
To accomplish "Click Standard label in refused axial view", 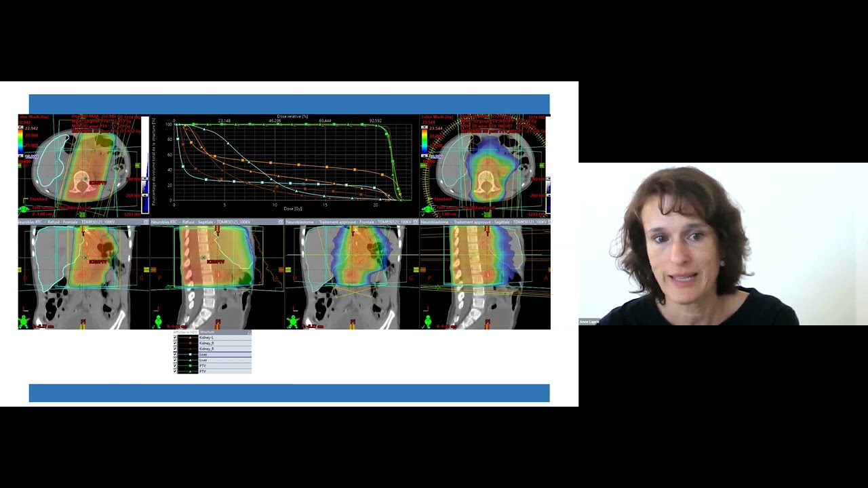I will pyautogui.click(x=39, y=199).
